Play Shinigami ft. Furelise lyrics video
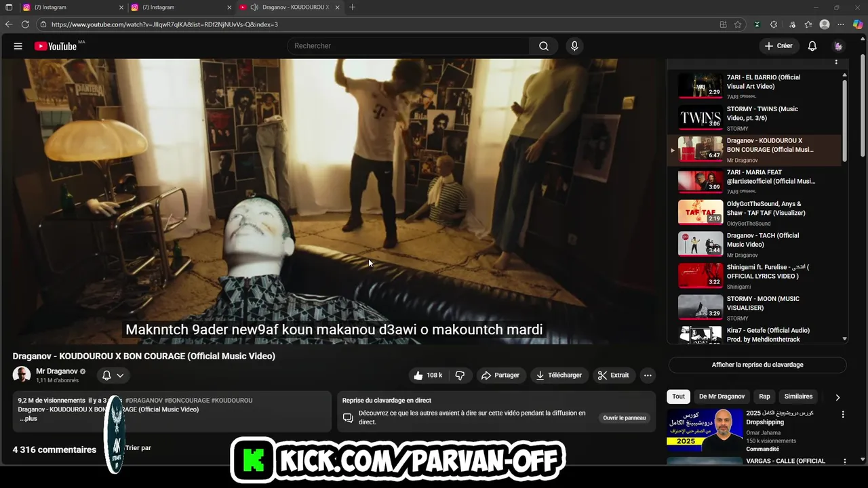Screen dimensions: 868x488 (755, 276)
